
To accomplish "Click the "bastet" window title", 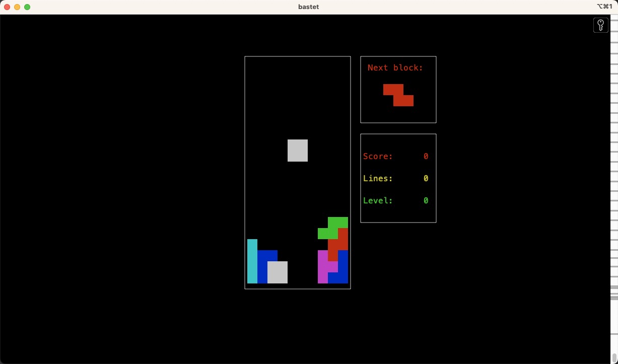I will 308,7.
